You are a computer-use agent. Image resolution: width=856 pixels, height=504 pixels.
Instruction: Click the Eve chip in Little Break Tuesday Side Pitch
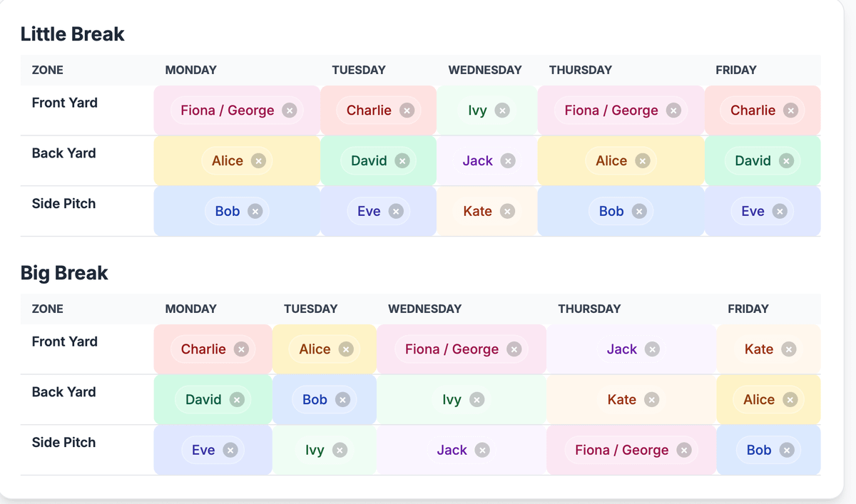(369, 211)
